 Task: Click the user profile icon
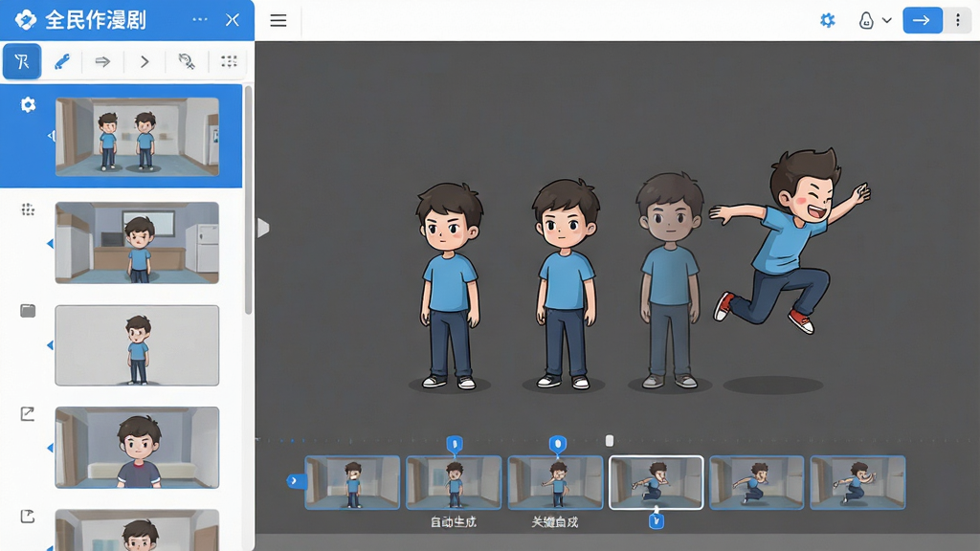(x=866, y=21)
